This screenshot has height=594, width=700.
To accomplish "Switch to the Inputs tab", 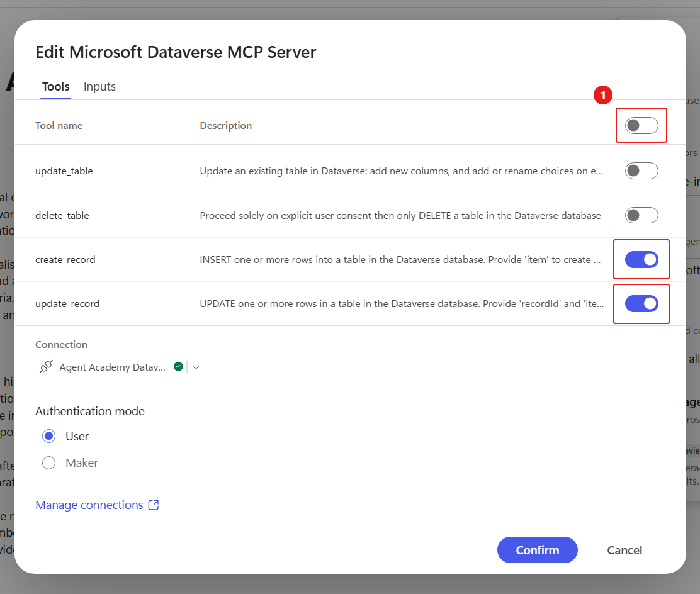I will coord(99,87).
